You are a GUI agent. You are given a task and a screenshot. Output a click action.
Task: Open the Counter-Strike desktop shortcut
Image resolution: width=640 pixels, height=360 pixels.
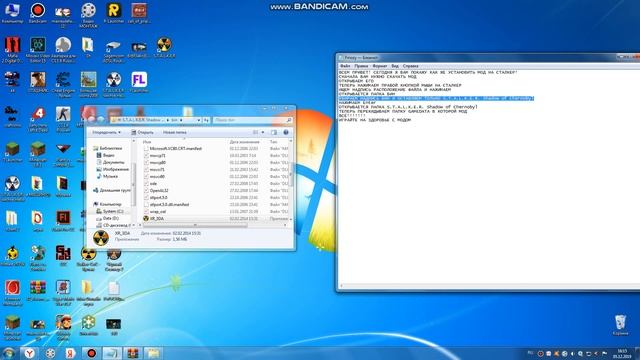click(x=63, y=118)
